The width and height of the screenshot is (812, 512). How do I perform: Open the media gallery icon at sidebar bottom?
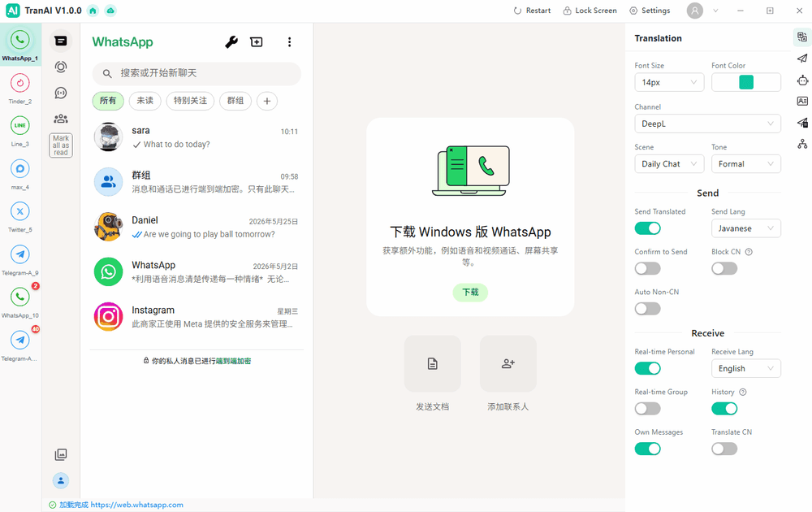point(61,454)
